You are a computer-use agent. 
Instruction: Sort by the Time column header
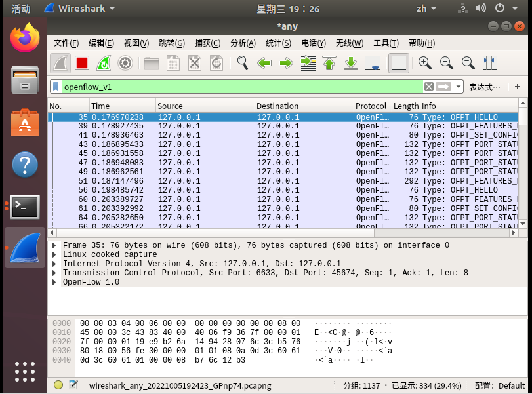tap(123, 106)
